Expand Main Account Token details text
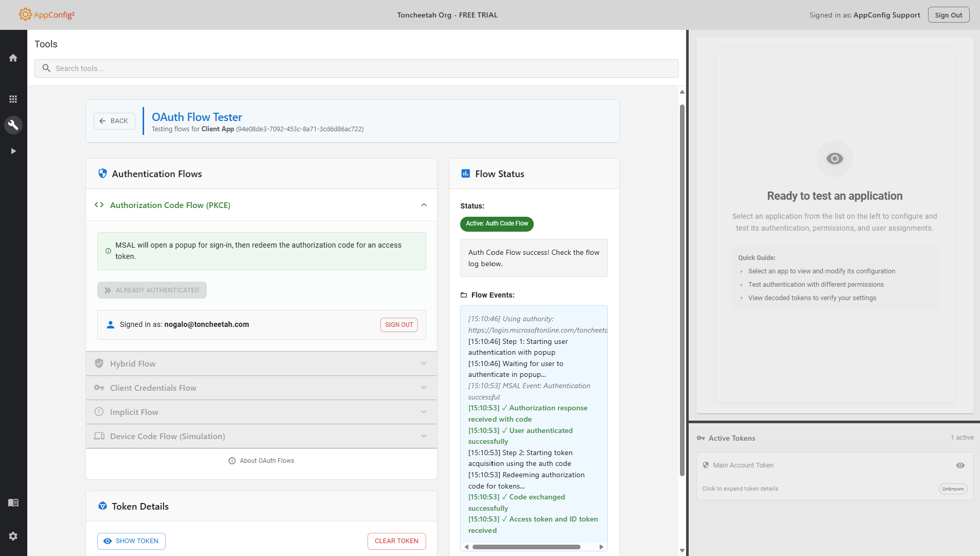The width and height of the screenshot is (980, 556). click(x=740, y=489)
